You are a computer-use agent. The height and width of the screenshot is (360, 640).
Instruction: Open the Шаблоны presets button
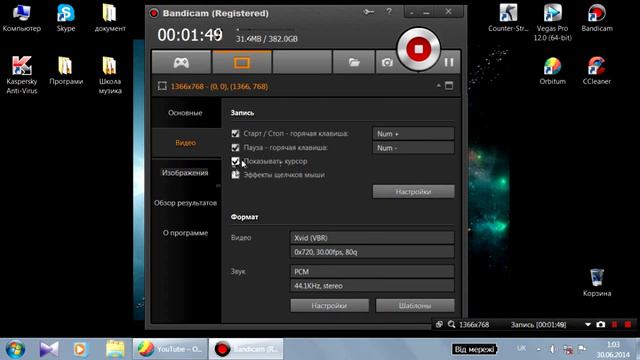click(x=415, y=305)
